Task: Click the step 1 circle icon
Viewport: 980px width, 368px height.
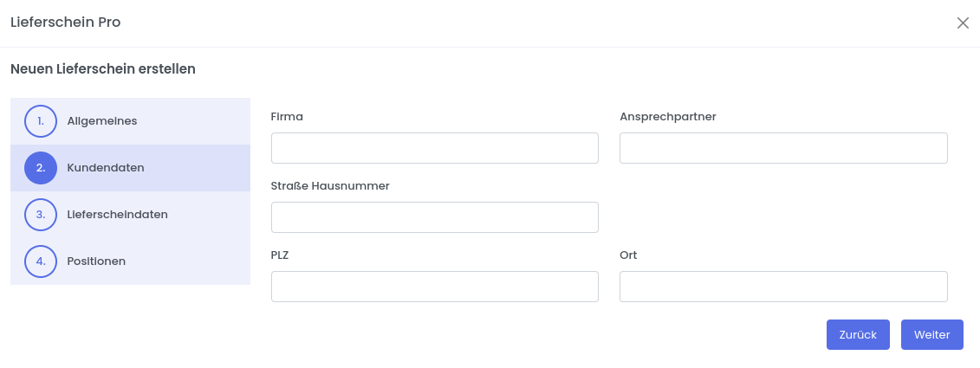Action: [x=41, y=121]
